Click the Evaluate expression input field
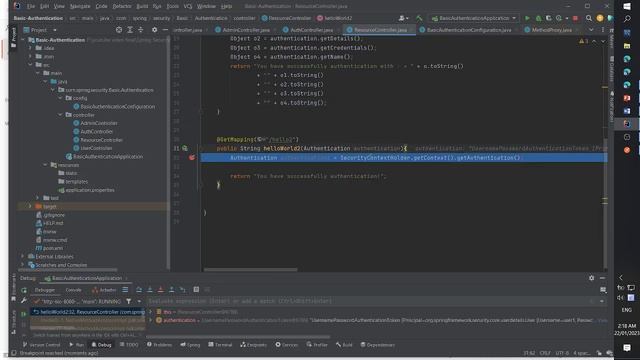Viewport: 640px width, 360px height. click(x=367, y=301)
